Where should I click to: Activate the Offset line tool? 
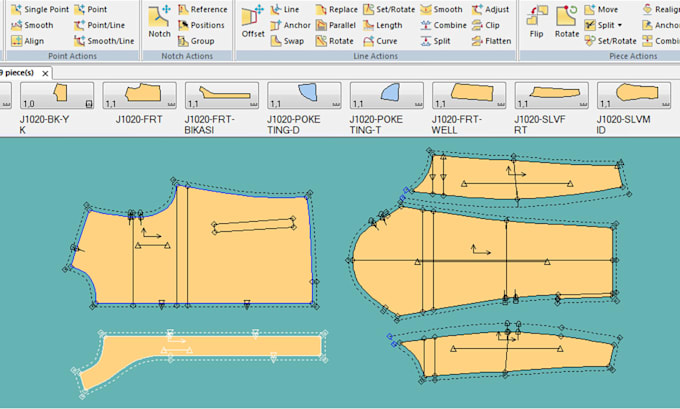(253, 22)
